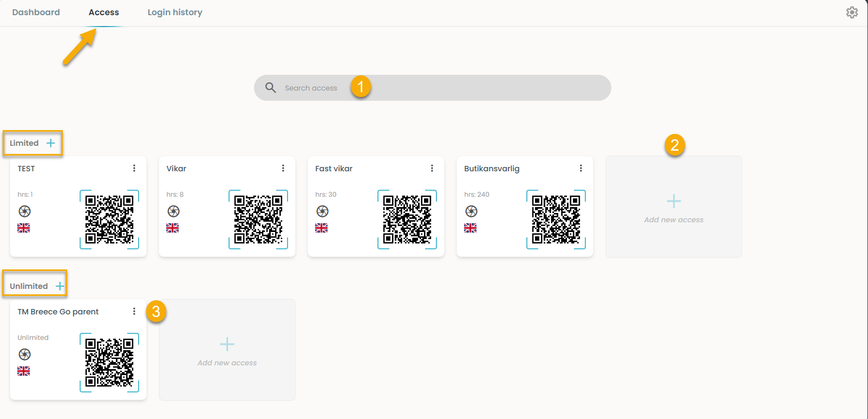Switch to the Dashboard tab
868x419 pixels.
[36, 12]
